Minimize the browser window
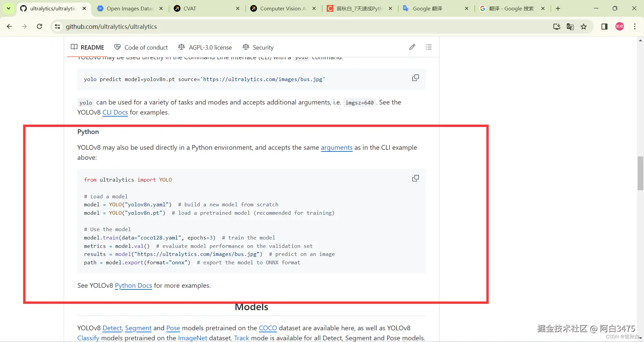Viewport: 644px width, 342px height. (596, 8)
